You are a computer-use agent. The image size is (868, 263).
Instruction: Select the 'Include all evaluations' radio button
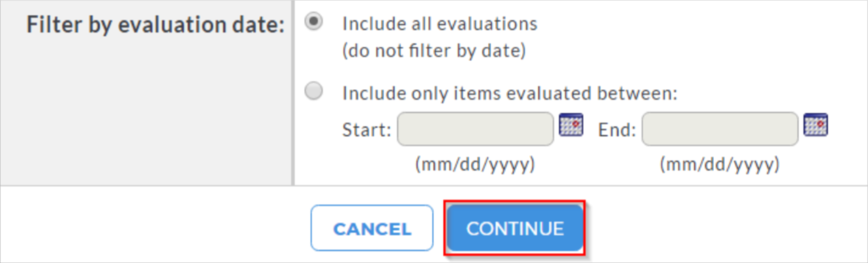[313, 21]
